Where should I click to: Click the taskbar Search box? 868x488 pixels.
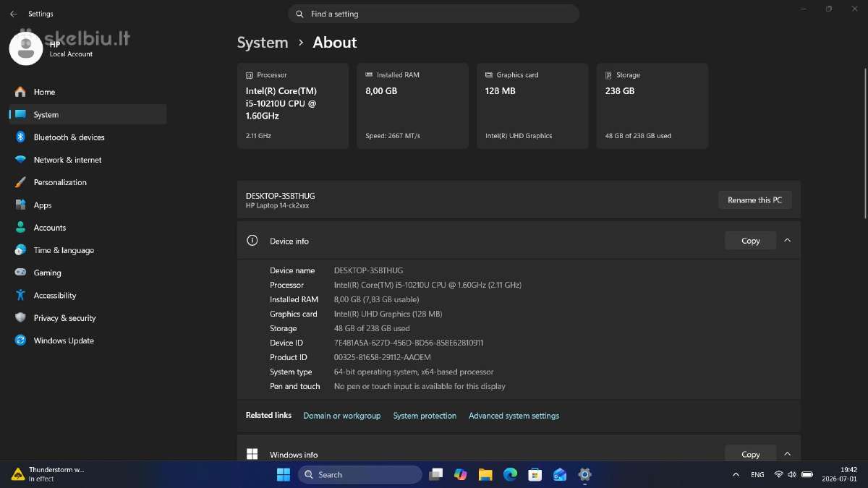point(360,475)
